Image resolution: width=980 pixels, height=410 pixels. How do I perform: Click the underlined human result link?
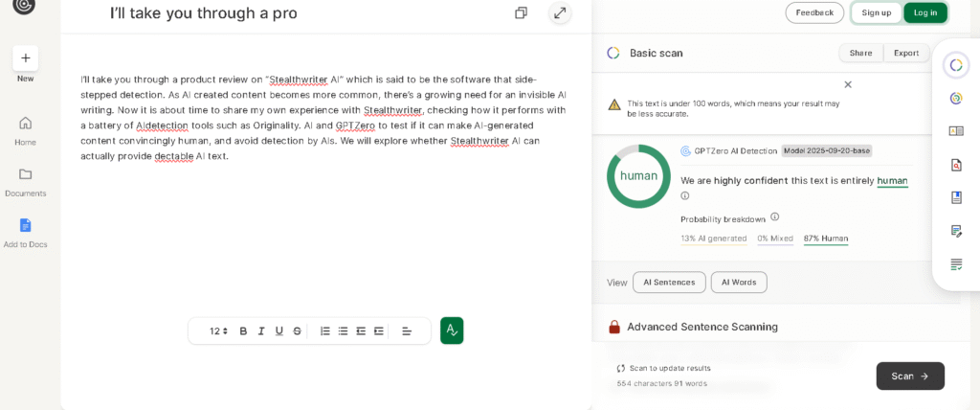pyautogui.click(x=892, y=181)
